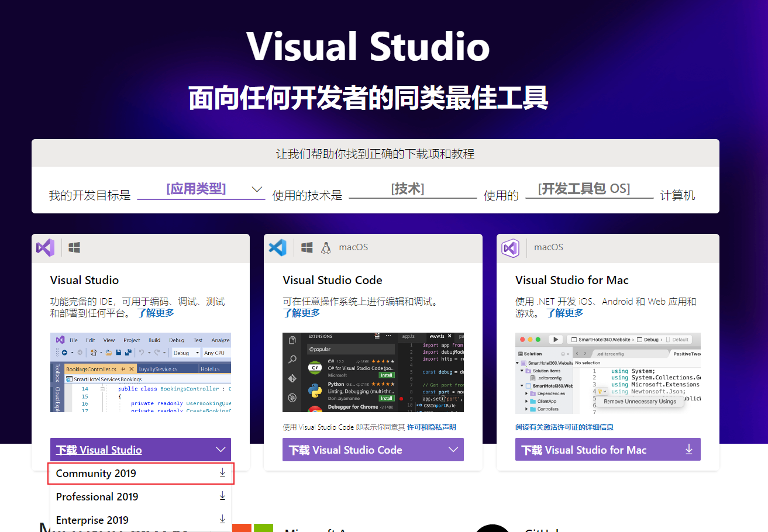768x532 pixels.
Task: Click the Visual Studio Code logo icon
Action: [x=278, y=247]
